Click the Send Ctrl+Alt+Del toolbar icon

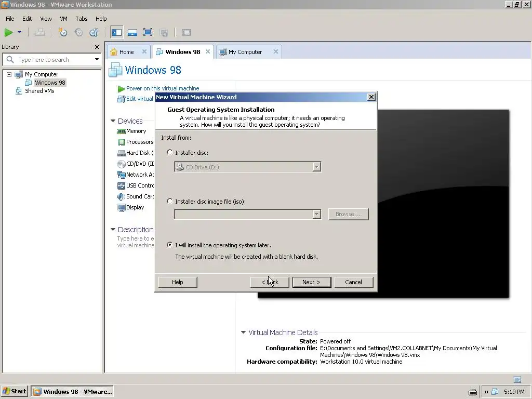click(39, 32)
